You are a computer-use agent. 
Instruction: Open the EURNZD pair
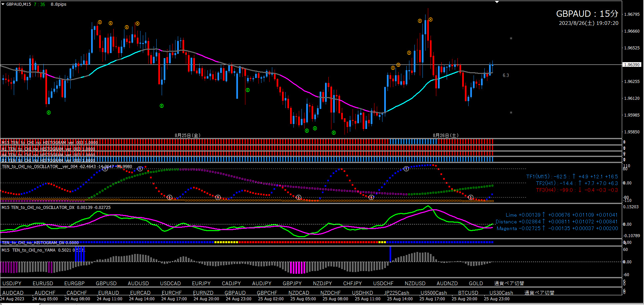(x=203, y=293)
